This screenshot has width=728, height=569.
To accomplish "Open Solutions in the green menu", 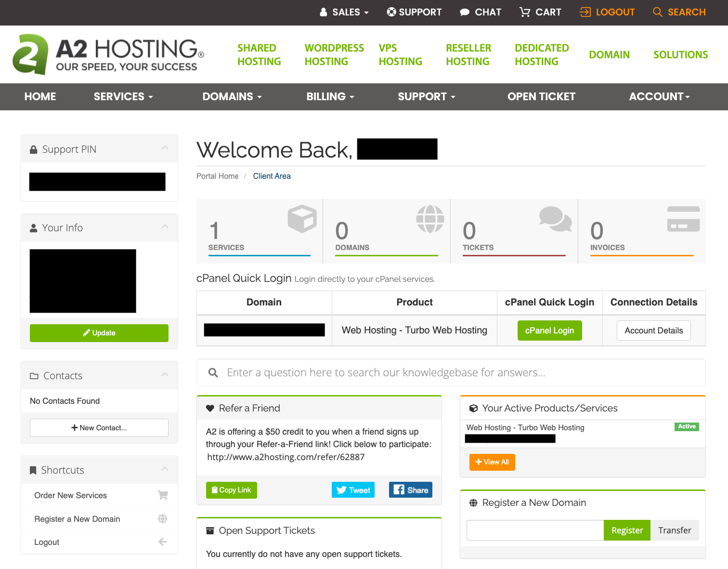I will click(x=680, y=54).
